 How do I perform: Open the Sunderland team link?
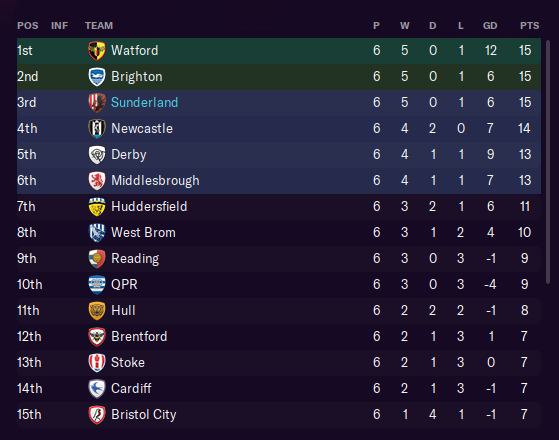[x=144, y=103]
